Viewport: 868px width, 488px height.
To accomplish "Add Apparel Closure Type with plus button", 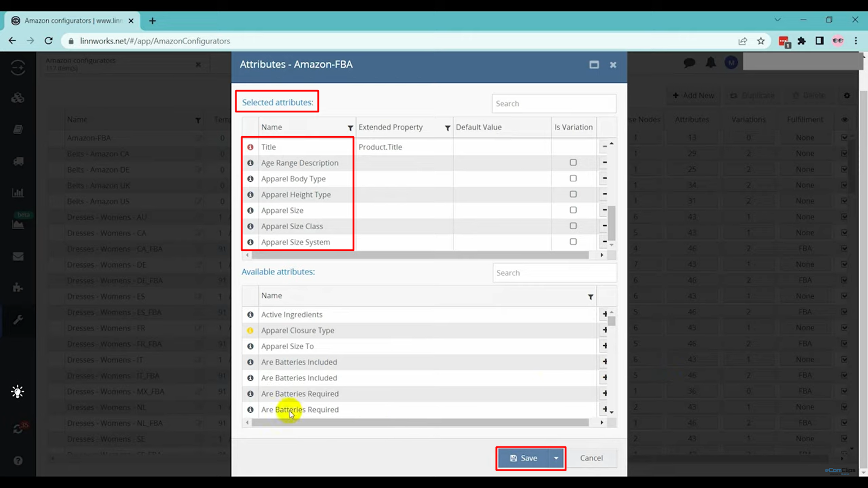I will pos(605,329).
